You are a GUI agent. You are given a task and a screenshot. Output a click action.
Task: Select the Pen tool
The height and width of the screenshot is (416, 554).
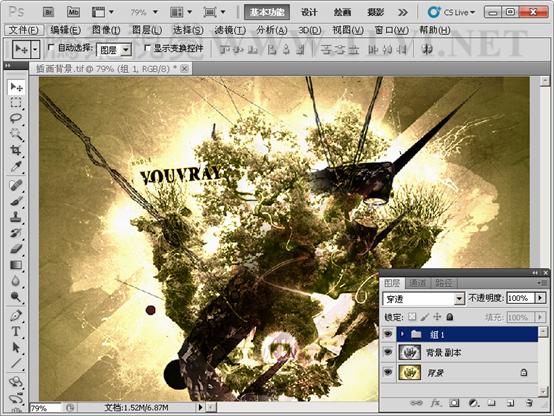click(16, 315)
